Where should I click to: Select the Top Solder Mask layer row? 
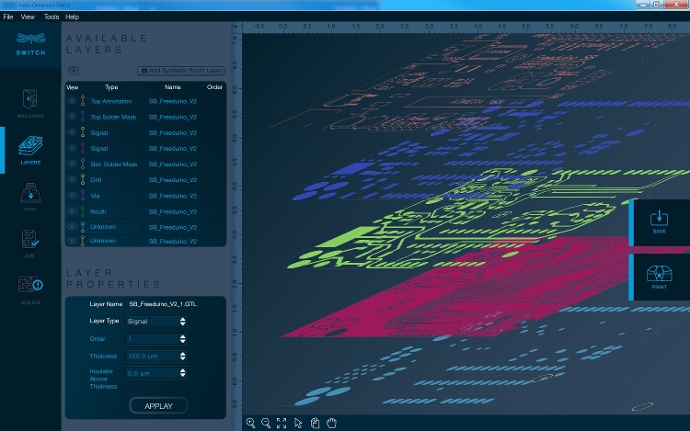click(145, 117)
